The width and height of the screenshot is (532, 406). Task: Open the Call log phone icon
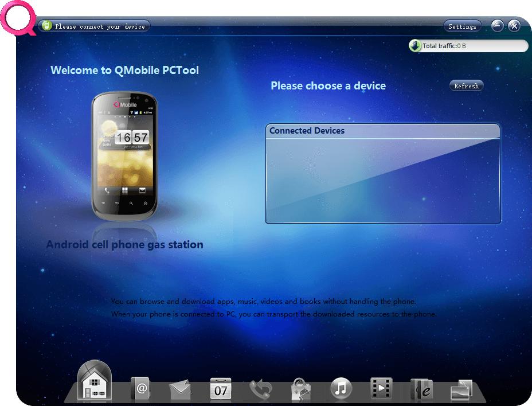coord(261,389)
